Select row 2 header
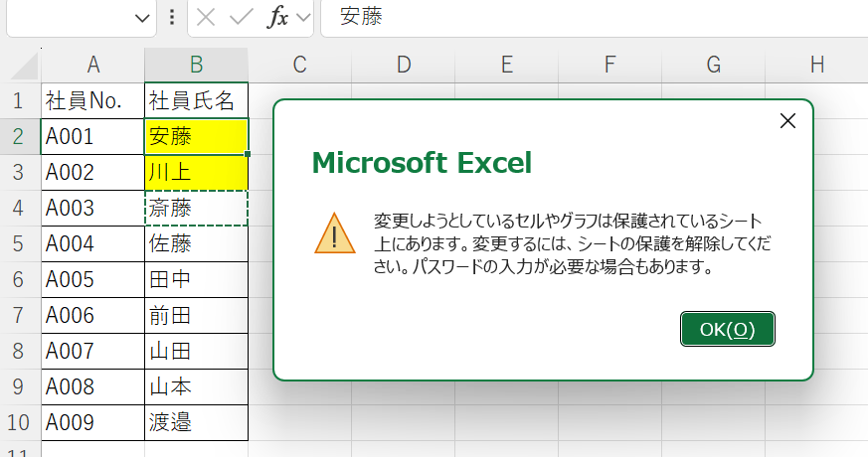The width and height of the screenshot is (868, 457). [19, 137]
